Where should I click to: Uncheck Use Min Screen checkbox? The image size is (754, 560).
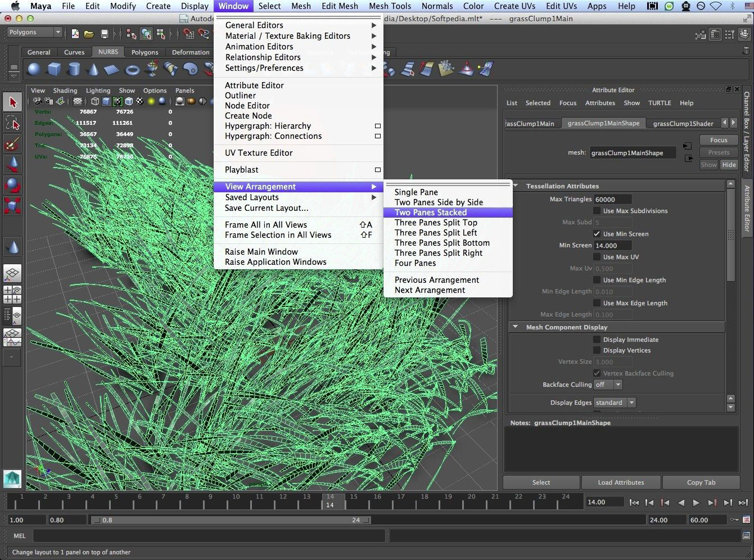(597, 234)
